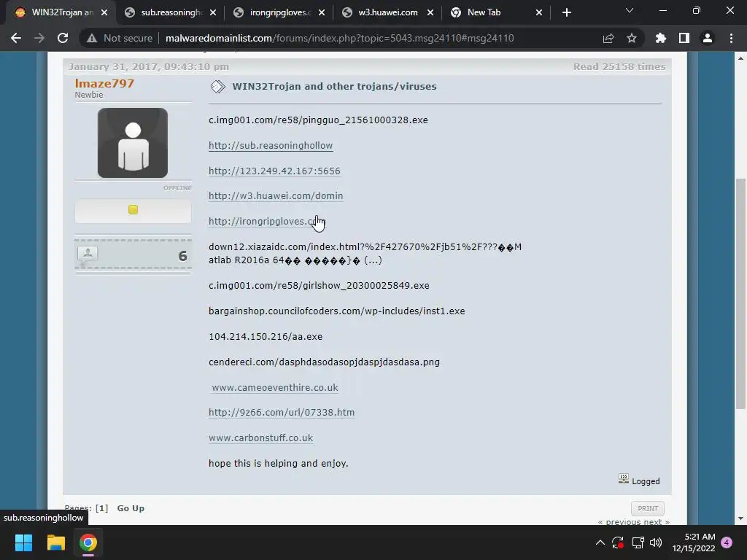Click the scrollbar down arrow

740,518
